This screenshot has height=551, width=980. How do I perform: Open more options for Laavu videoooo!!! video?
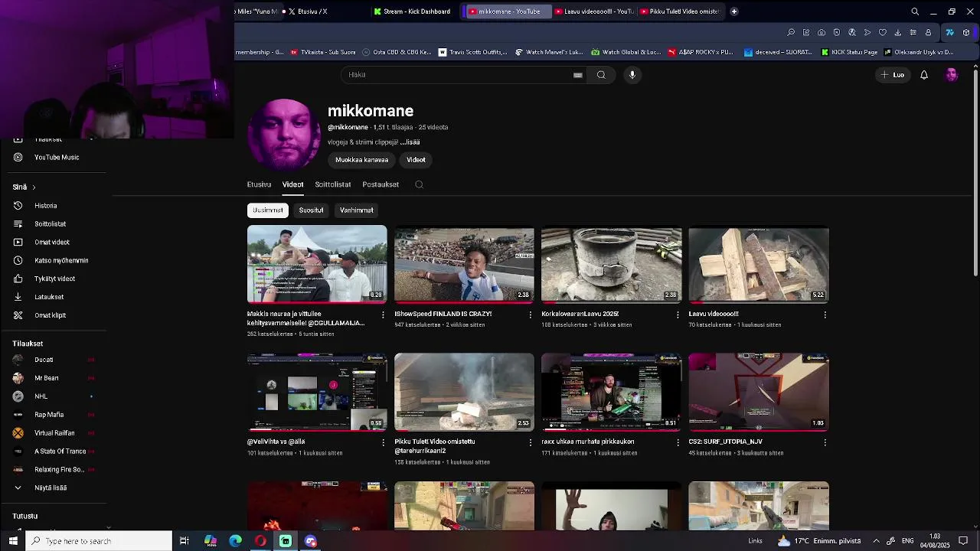click(825, 315)
